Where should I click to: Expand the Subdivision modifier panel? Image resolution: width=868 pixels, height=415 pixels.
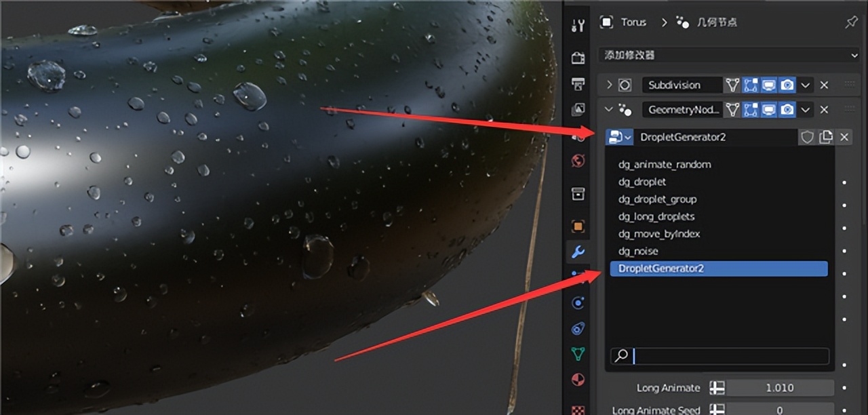[x=609, y=85]
